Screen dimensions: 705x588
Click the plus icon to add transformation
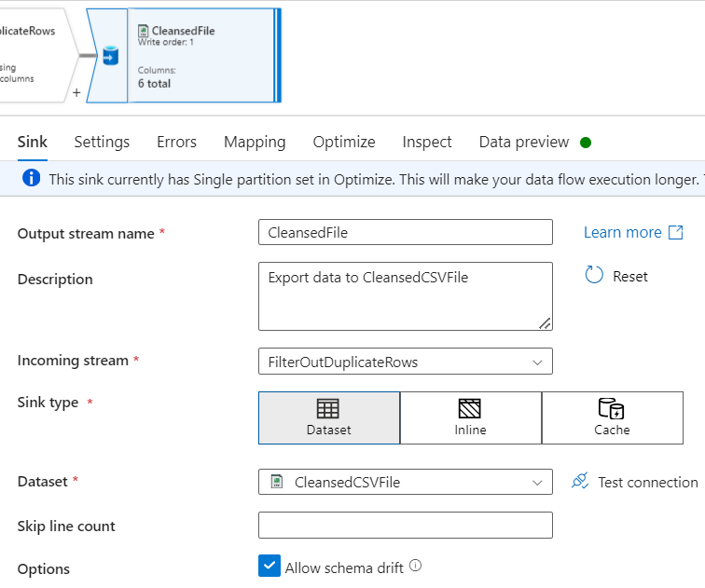click(x=76, y=92)
